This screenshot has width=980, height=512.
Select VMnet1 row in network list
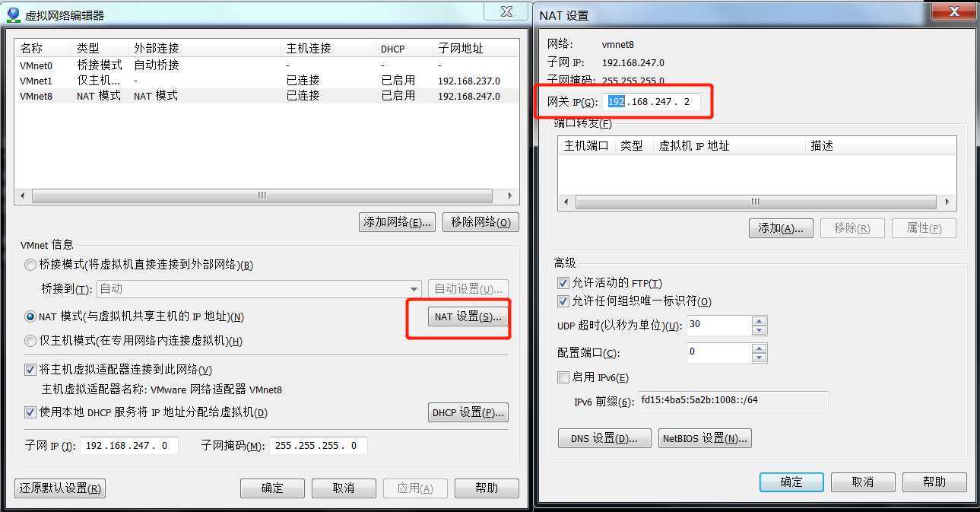266,81
